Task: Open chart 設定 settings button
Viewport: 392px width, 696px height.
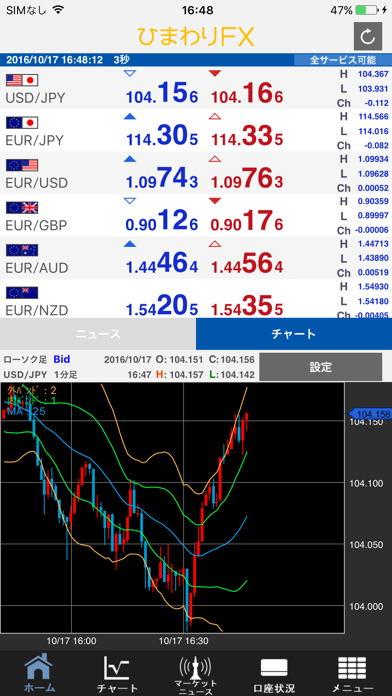Action: tap(321, 367)
